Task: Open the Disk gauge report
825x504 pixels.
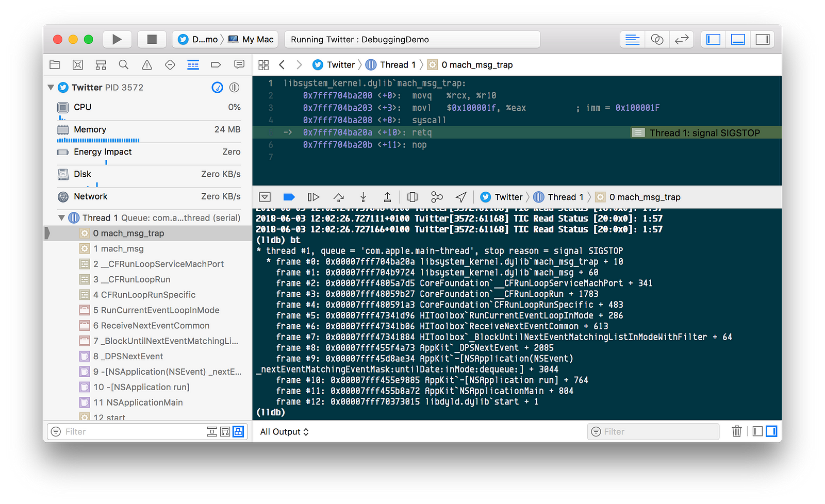Action: pos(148,176)
